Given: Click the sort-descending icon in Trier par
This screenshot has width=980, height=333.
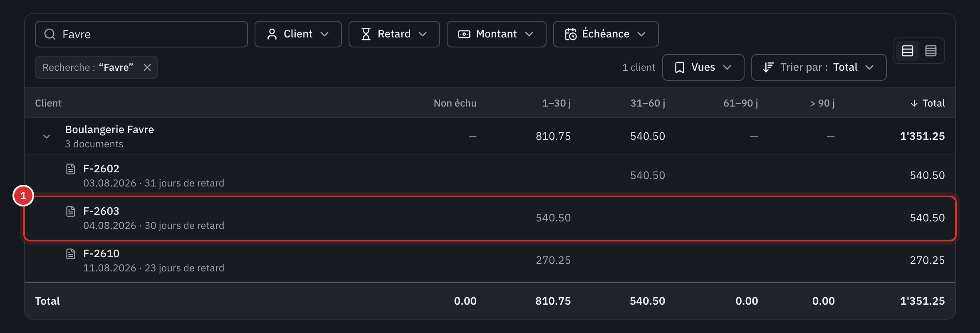Looking at the screenshot, I should tap(769, 67).
